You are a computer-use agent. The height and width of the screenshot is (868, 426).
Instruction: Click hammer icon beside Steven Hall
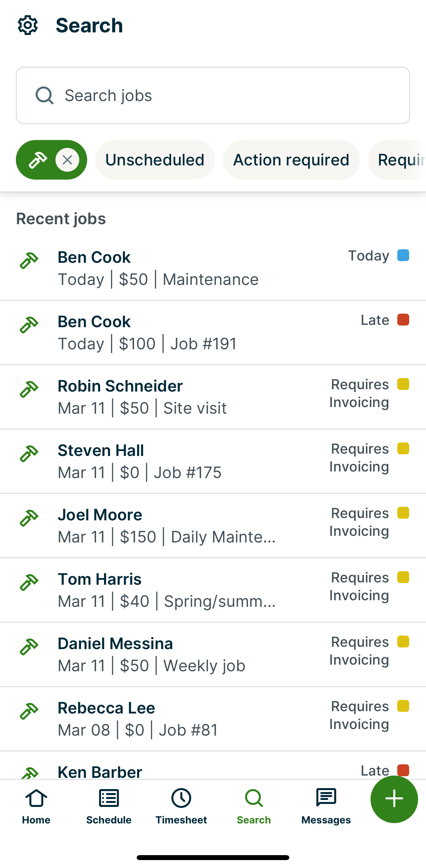pyautogui.click(x=29, y=454)
